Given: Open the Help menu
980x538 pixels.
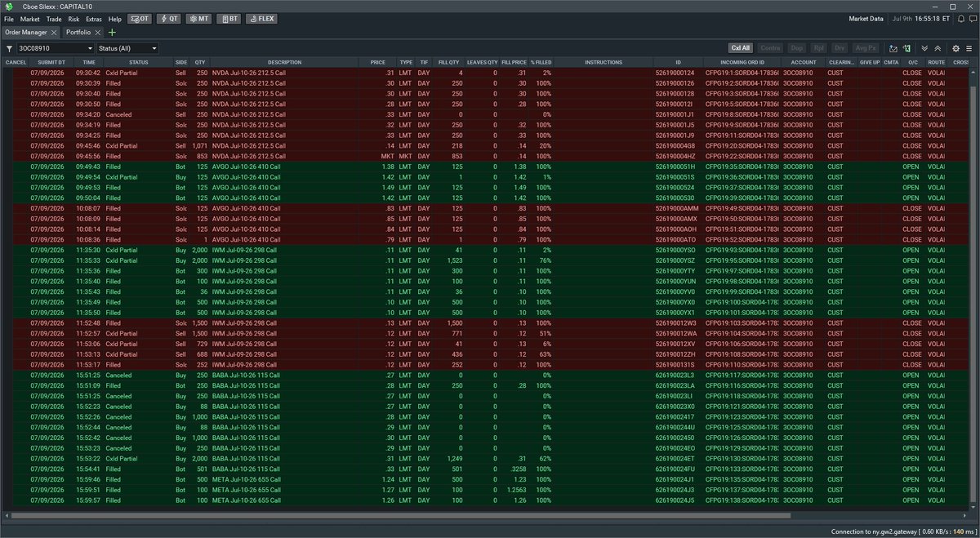Looking at the screenshot, I should (114, 19).
